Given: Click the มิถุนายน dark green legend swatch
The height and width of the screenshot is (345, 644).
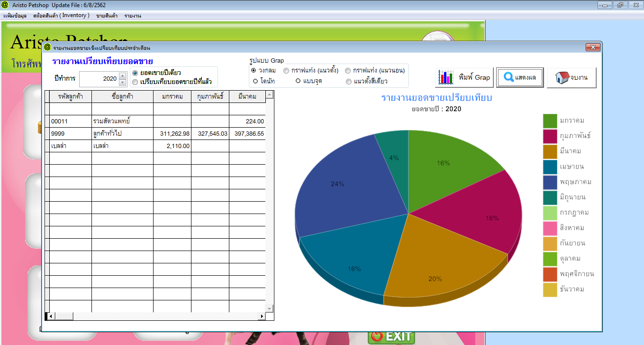Looking at the screenshot, I should 550,197.
